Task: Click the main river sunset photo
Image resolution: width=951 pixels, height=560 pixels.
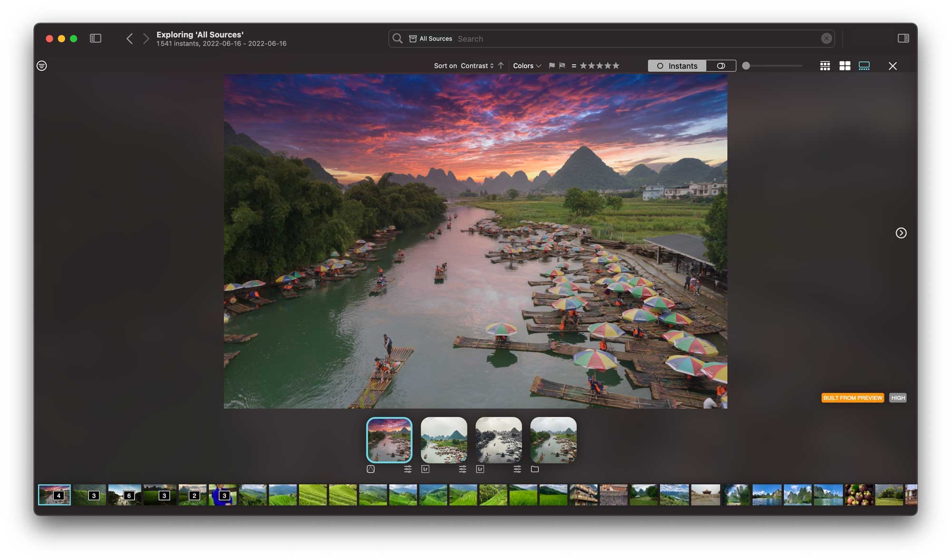Action: pyautogui.click(x=475, y=241)
